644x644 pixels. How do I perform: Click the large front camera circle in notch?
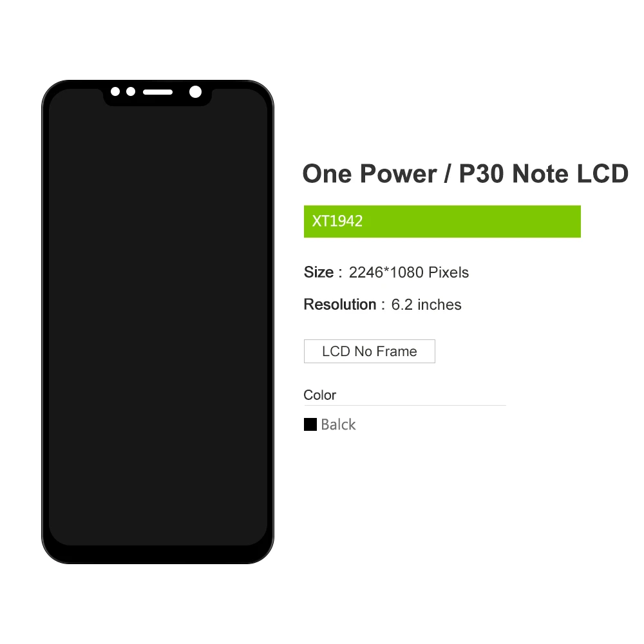coord(196,92)
